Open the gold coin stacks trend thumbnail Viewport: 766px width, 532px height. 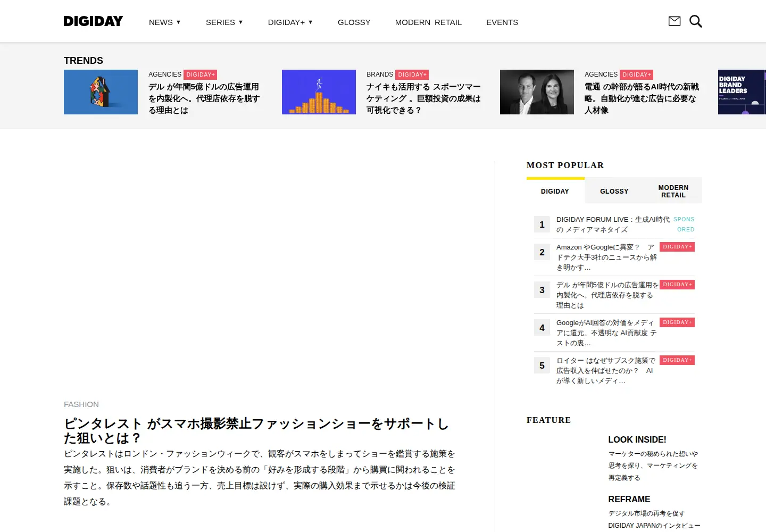point(319,92)
